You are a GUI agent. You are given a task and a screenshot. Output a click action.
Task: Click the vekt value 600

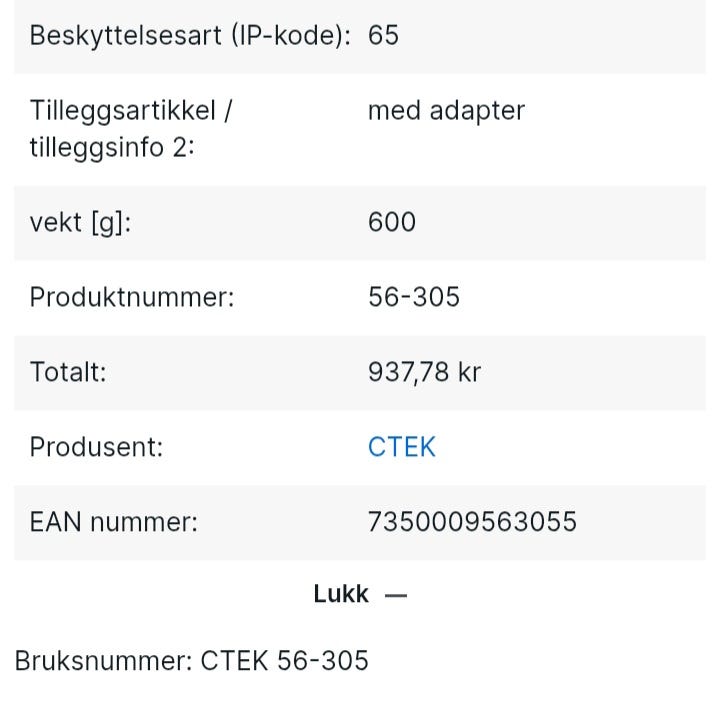[392, 222]
